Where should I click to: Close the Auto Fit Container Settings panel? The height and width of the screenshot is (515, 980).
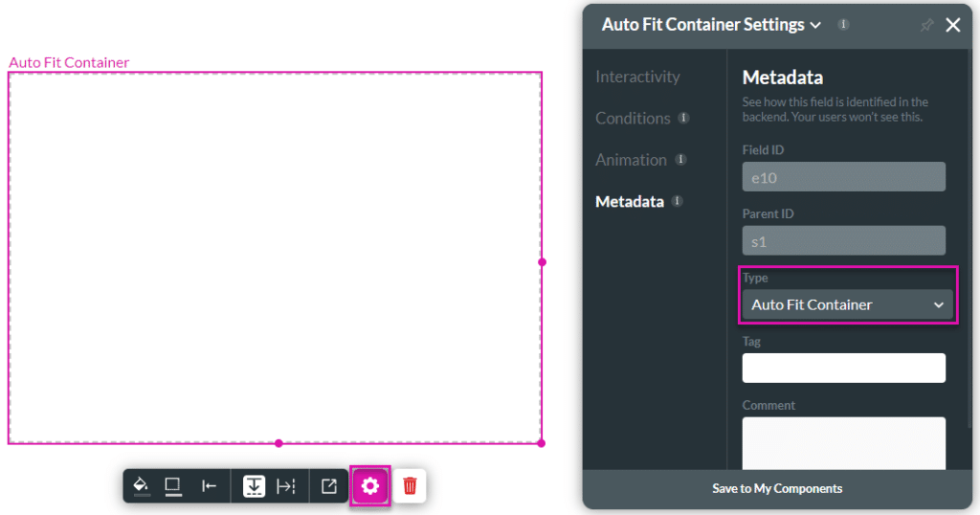point(953,26)
